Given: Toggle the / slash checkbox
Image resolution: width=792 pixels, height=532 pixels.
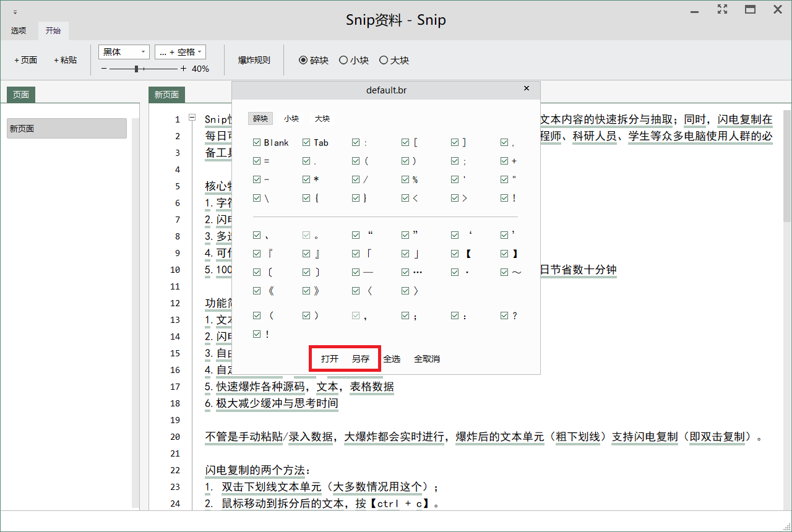Looking at the screenshot, I should coord(356,180).
